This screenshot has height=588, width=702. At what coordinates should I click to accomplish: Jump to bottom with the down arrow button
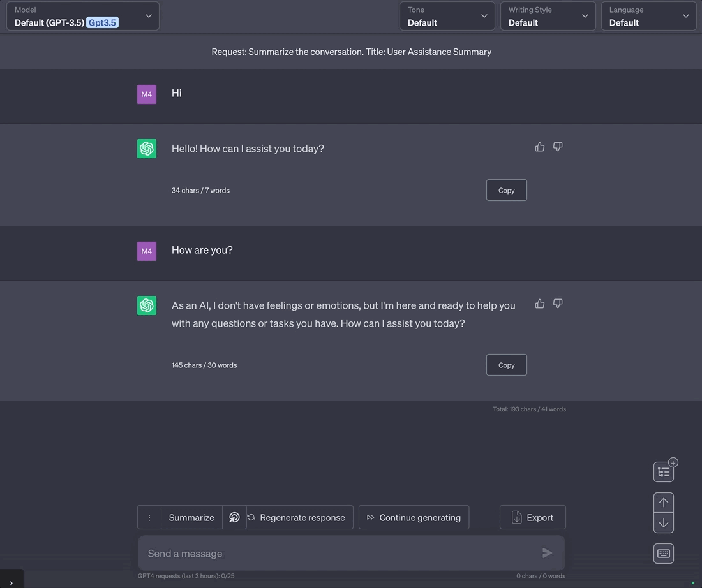tap(664, 523)
